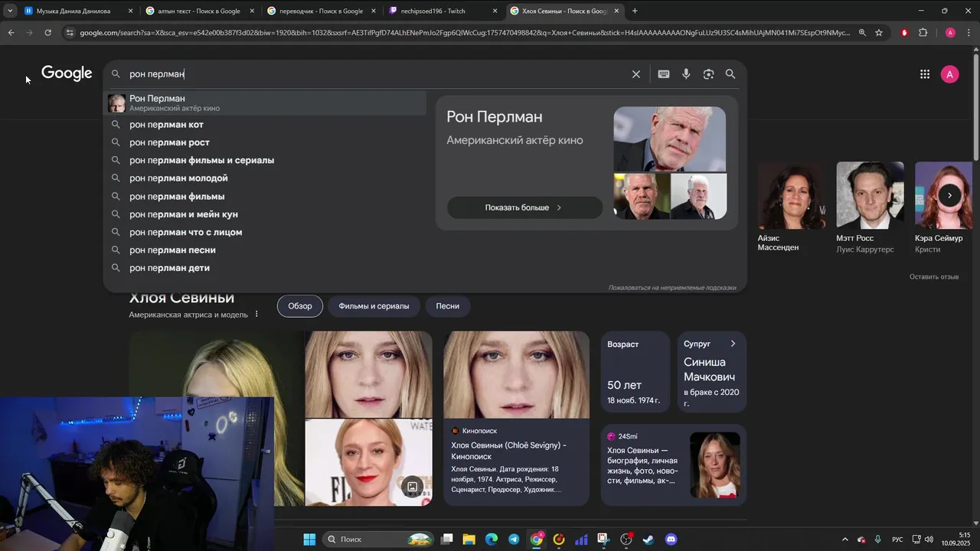This screenshot has width=980, height=551.
Task: Reload the page in Chrome
Action: pyautogui.click(x=47, y=33)
